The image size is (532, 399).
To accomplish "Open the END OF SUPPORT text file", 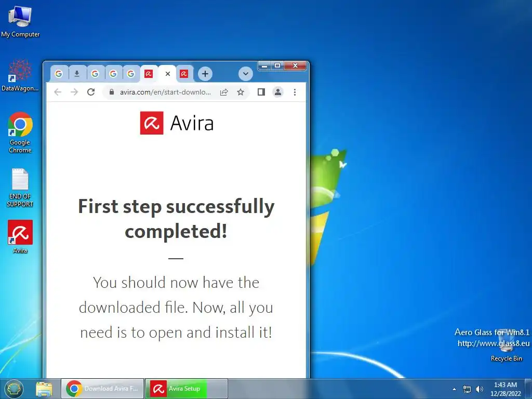I will point(20,188).
